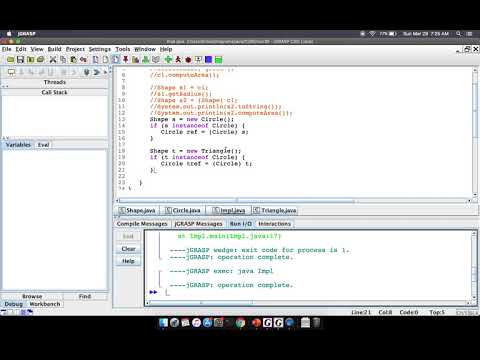Click the Copy icon in toolbar
The width and height of the screenshot is (480, 360).
pyautogui.click(x=63, y=60)
